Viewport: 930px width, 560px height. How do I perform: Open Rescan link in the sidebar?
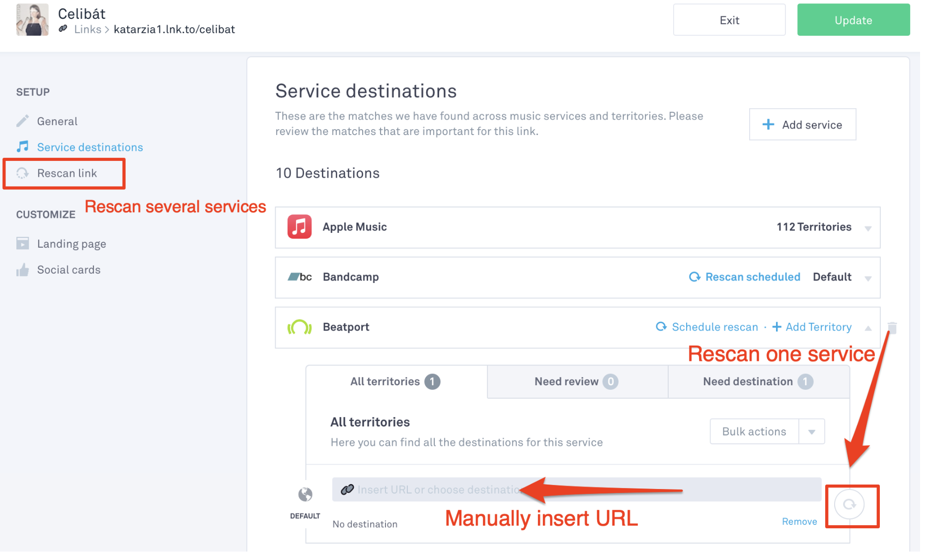(67, 173)
